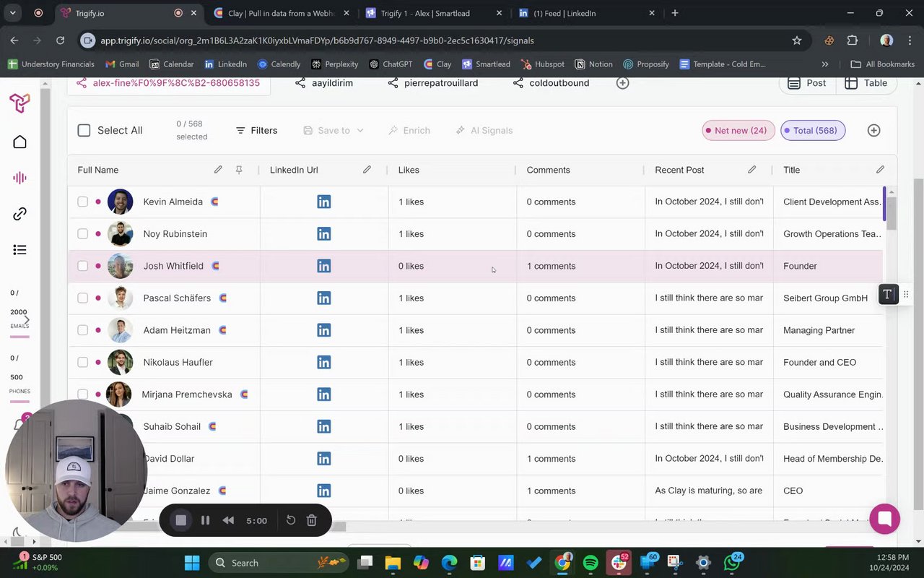This screenshot has height=578, width=924.
Task: Expand the bookmarks overflow chevron
Action: tap(825, 64)
